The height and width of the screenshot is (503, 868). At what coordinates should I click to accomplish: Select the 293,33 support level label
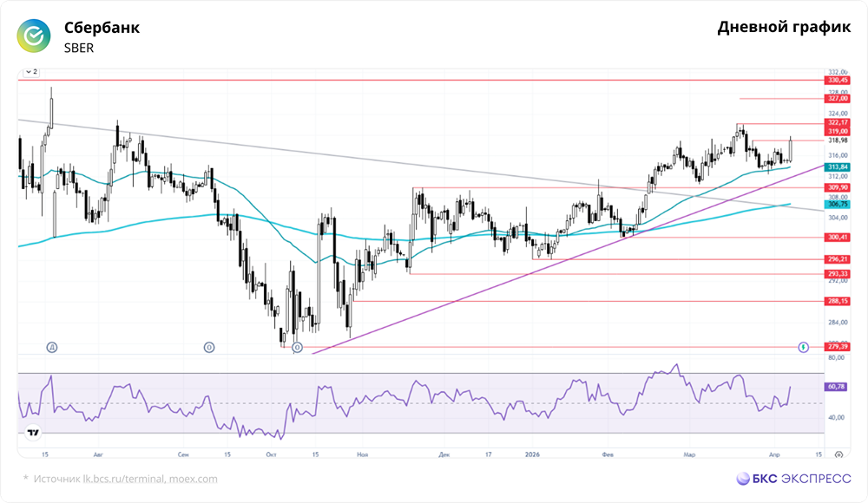[838, 274]
